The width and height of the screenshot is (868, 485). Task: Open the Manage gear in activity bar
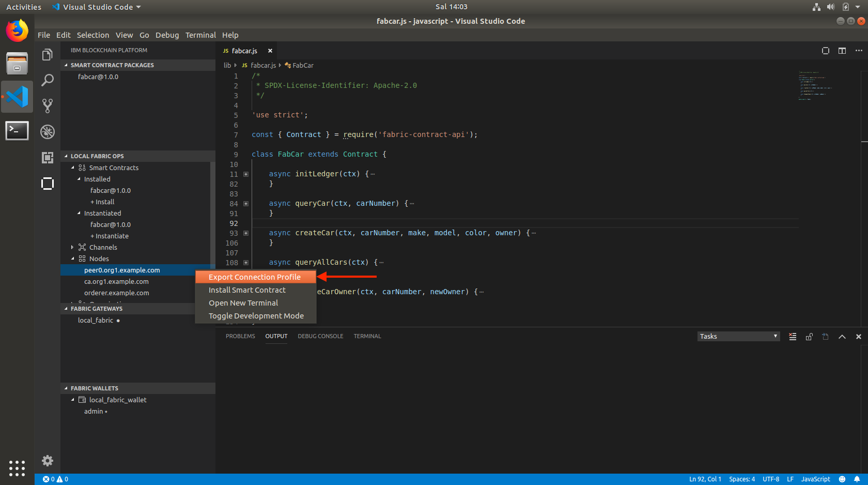point(48,461)
